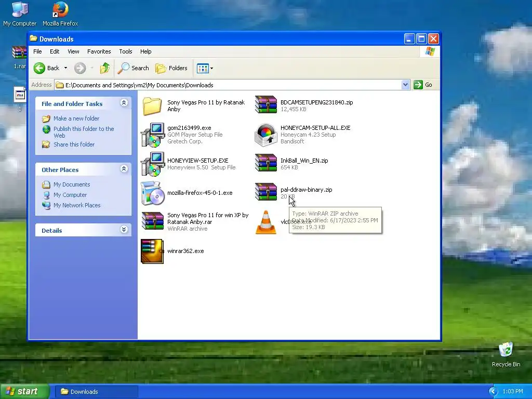Click the Start button
The width and height of the screenshot is (532, 399).
point(24,392)
